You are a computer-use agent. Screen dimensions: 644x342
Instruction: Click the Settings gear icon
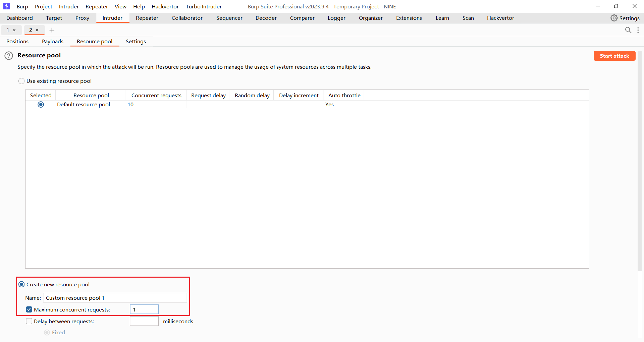tap(614, 18)
